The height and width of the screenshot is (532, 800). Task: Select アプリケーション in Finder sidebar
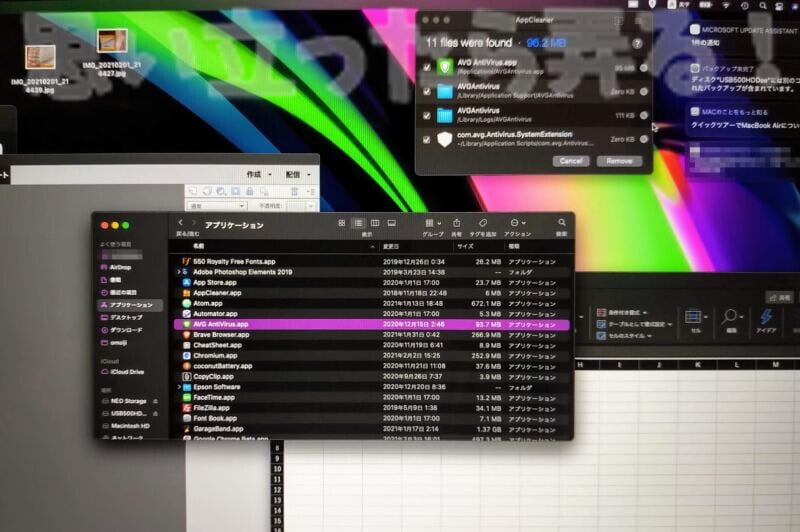131,305
